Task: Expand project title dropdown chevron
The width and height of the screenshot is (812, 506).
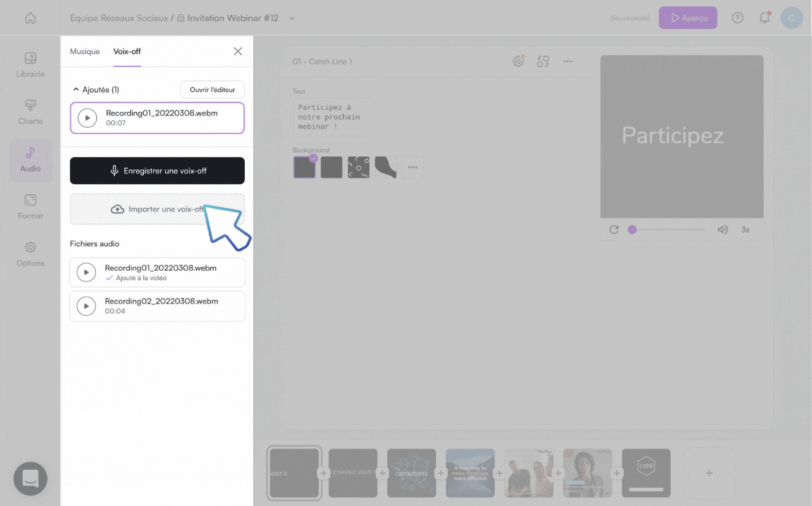Action: 292,18
